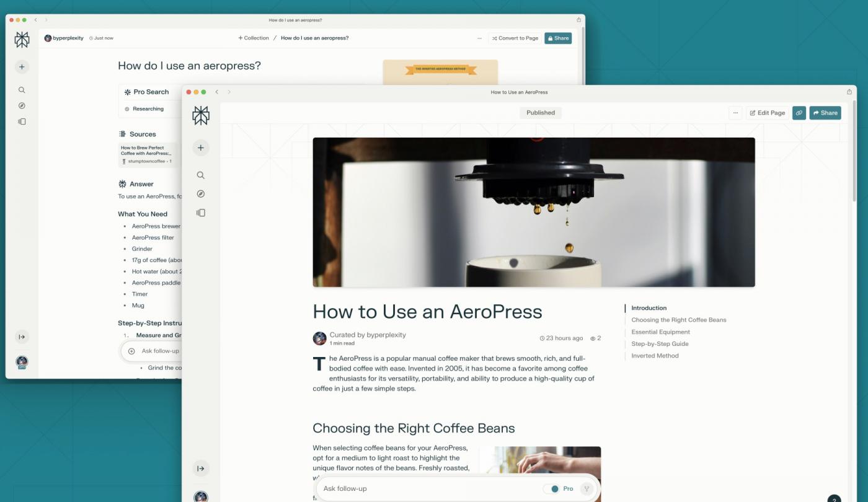The height and width of the screenshot is (502, 868).
Task: Click share icon in back window title bar
Action: (579, 20)
